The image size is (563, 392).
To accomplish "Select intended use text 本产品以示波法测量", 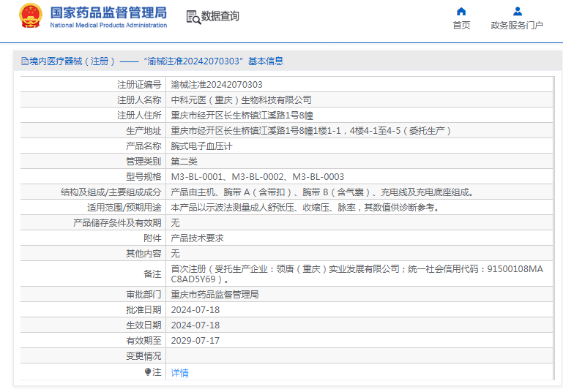I will click(x=305, y=208).
